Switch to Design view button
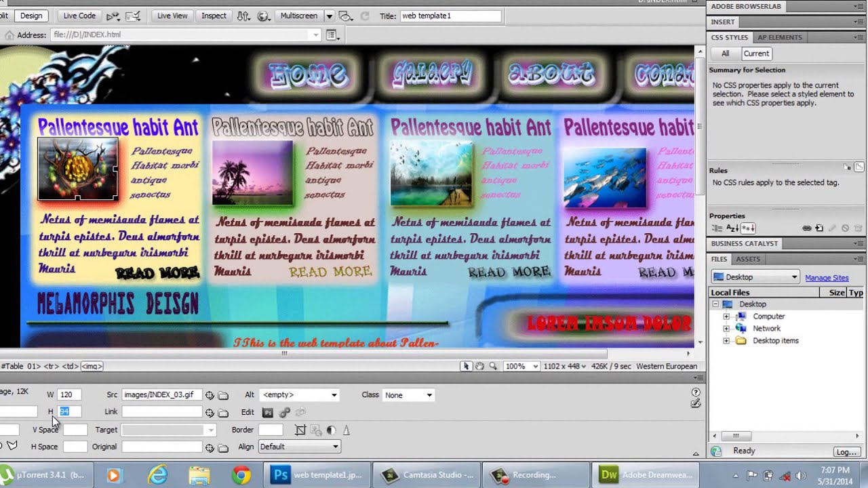The image size is (868, 488). point(31,16)
